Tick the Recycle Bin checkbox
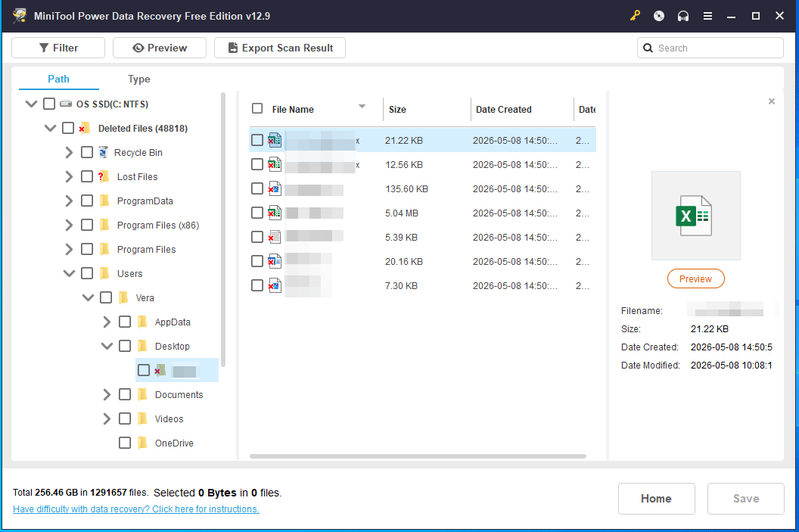This screenshot has height=532, width=799. (87, 152)
